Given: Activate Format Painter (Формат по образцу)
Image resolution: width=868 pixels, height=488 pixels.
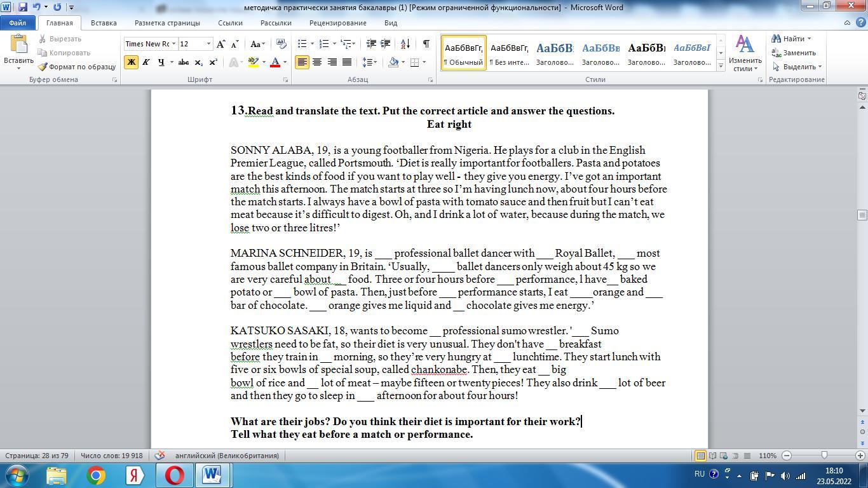Looking at the screenshot, I should [x=77, y=67].
